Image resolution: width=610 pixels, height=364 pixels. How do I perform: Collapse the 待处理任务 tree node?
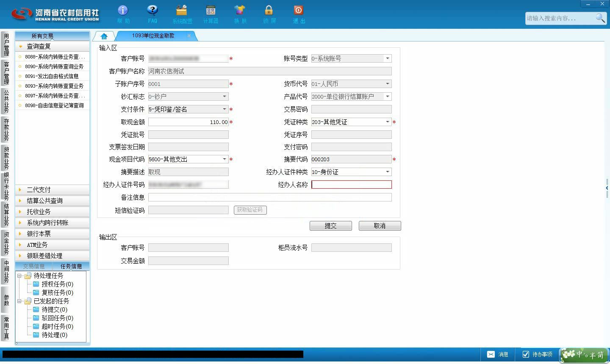19,276
